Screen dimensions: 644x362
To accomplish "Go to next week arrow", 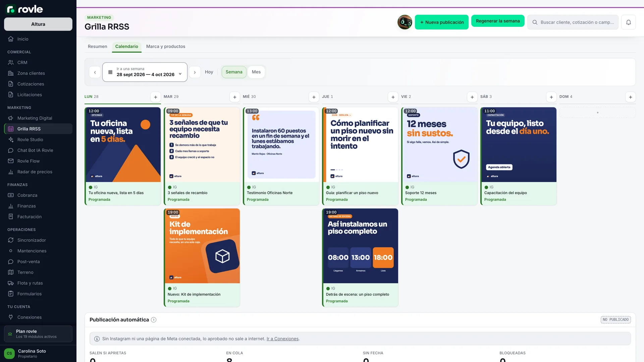I will point(195,72).
